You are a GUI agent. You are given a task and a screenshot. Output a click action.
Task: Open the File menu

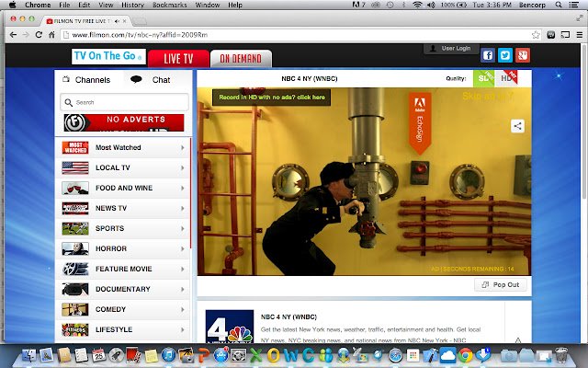[64, 5]
